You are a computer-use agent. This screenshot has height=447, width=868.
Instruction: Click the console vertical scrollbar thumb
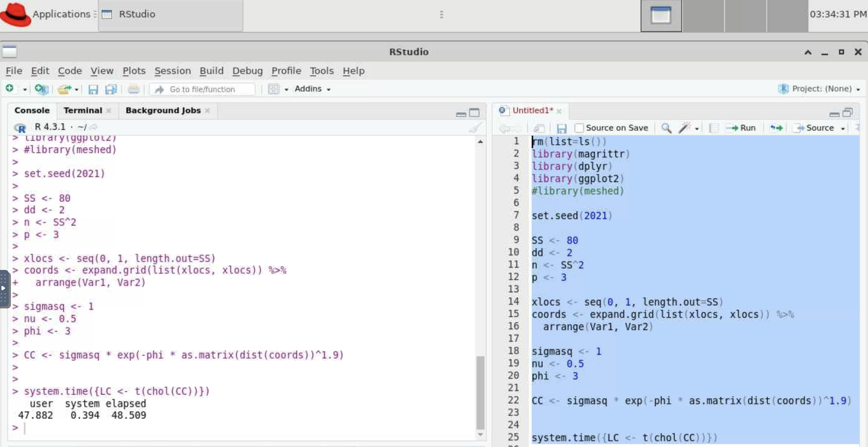click(x=480, y=392)
